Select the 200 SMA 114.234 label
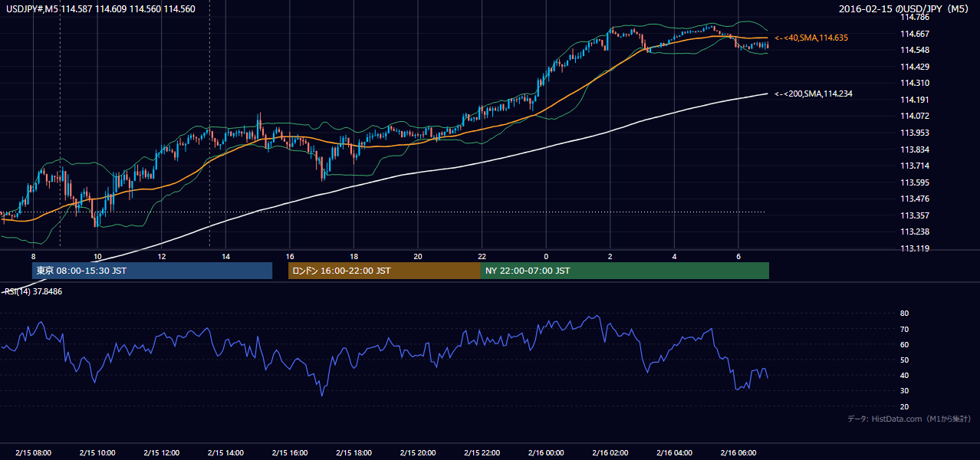 pyautogui.click(x=814, y=94)
